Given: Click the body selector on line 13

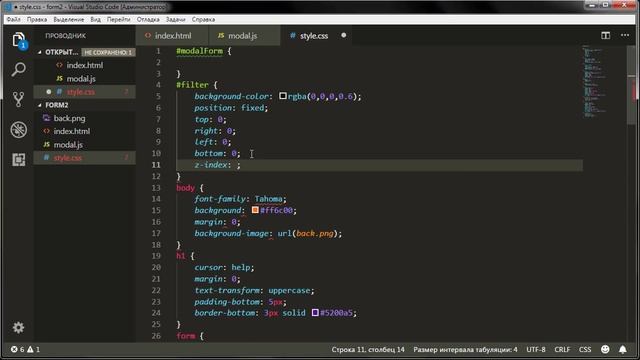Looking at the screenshot, I should click(185, 188).
